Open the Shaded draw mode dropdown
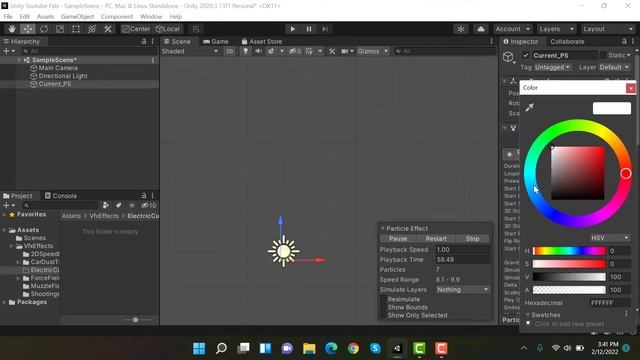The height and width of the screenshot is (360, 640). tap(190, 51)
